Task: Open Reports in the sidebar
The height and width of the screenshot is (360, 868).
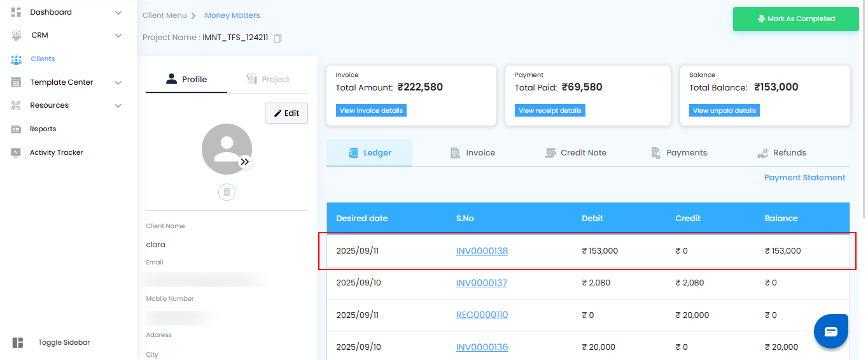Action: [43, 129]
